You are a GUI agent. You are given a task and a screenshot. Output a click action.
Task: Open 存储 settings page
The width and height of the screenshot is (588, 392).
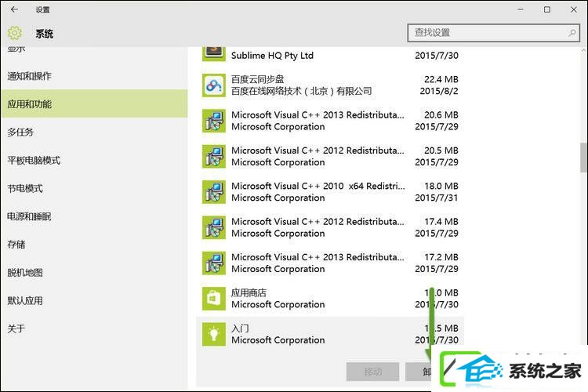(x=94, y=245)
